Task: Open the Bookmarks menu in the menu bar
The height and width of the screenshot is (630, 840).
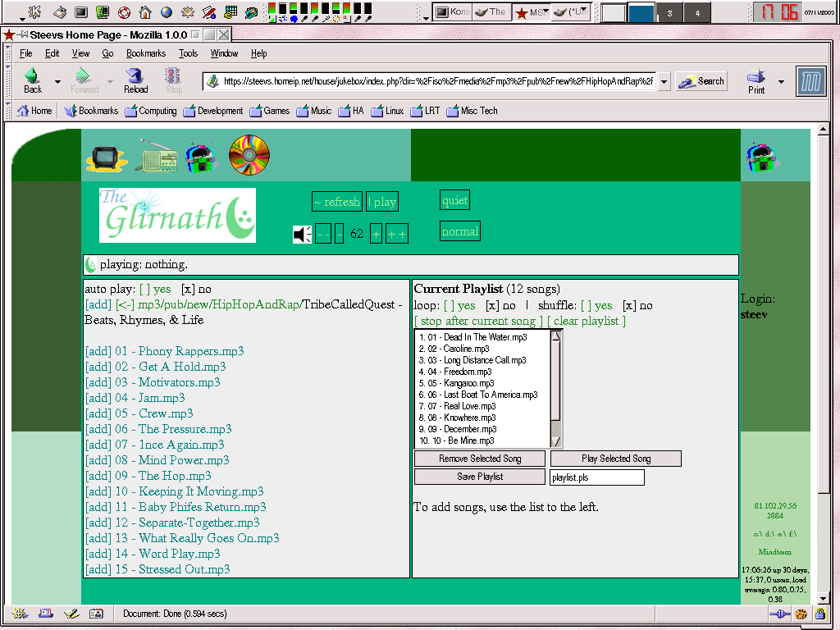Action: pyautogui.click(x=146, y=53)
